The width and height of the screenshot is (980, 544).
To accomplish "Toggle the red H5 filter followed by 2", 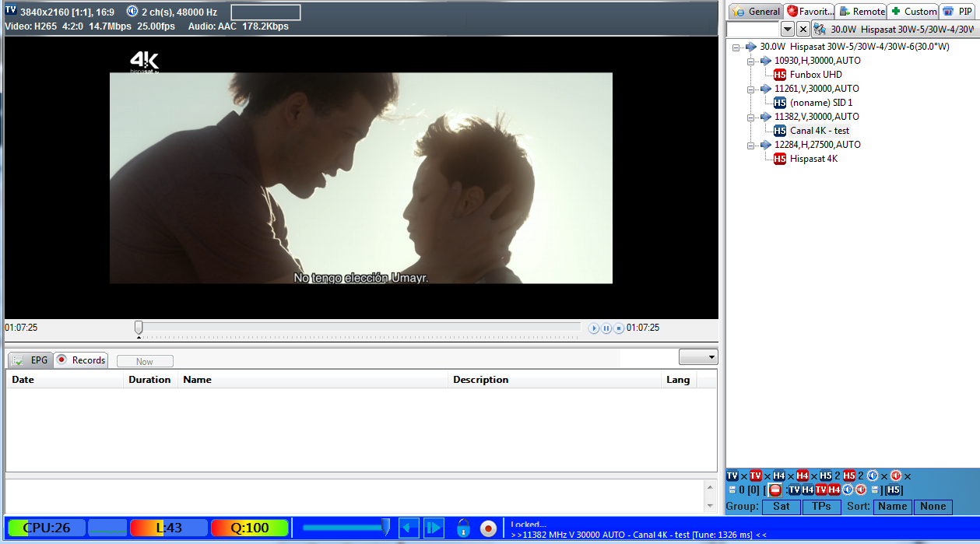I will [849, 476].
